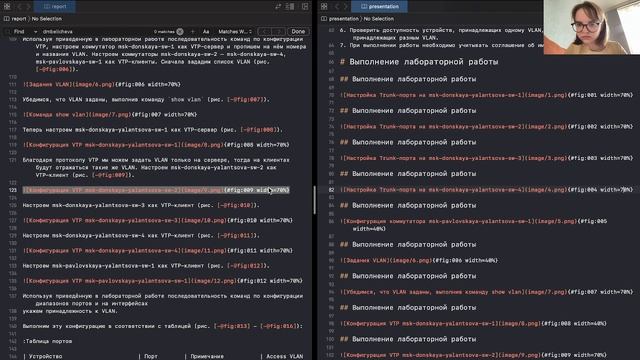Click the Задание VLAN image/6.png line in report
Image resolution: width=640 pixels, height=360 pixels.
pyautogui.click(x=102, y=84)
